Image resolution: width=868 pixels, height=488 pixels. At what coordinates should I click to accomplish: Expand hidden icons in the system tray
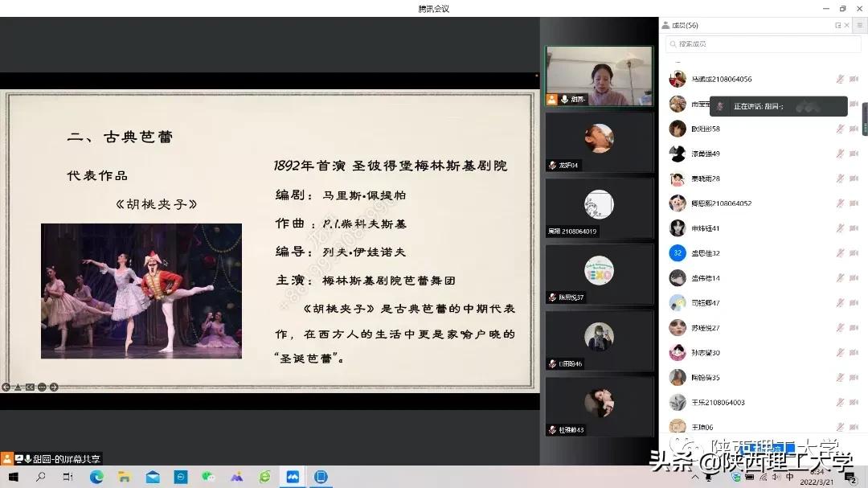[695, 476]
